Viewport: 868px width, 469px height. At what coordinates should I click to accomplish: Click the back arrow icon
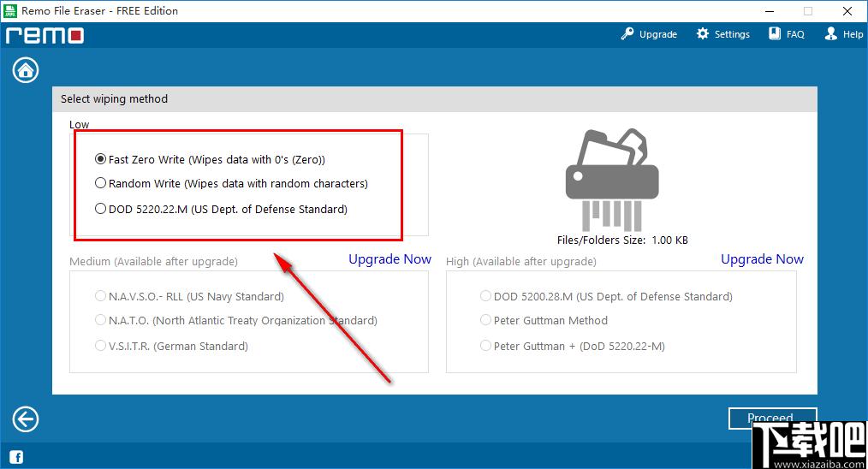tap(26, 419)
